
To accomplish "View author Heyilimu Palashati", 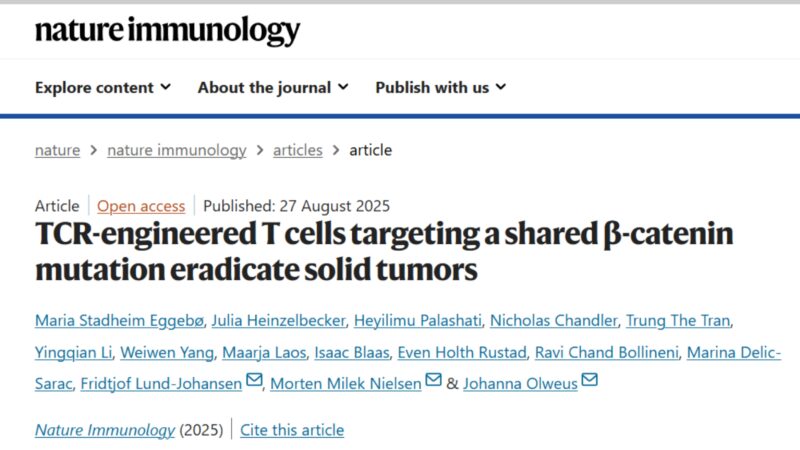I will [418, 320].
